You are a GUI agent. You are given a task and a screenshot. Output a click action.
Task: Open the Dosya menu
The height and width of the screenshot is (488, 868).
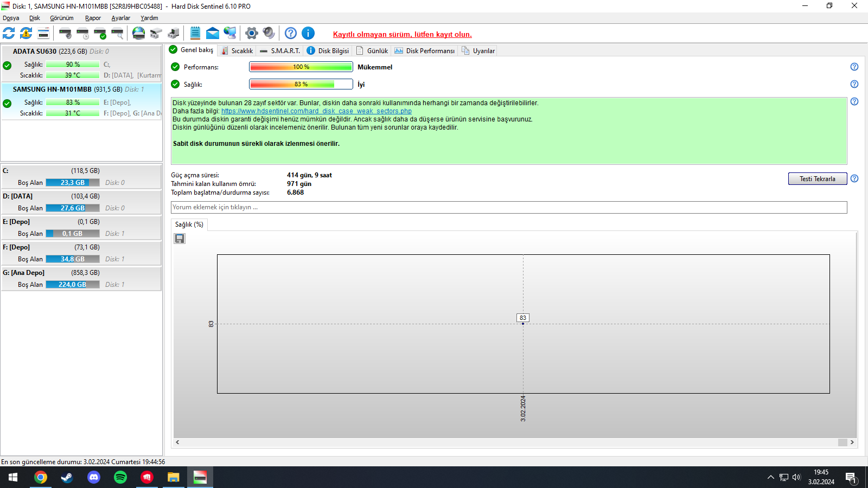[11, 18]
